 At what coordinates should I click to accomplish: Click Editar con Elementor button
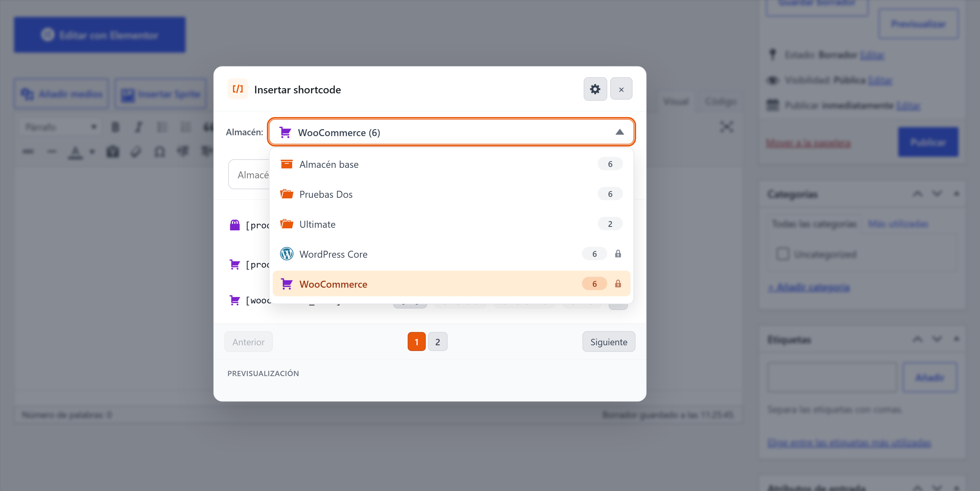click(x=100, y=35)
